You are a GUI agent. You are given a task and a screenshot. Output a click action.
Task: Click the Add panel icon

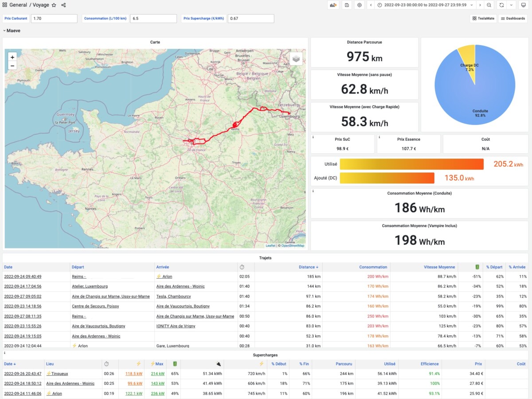click(x=333, y=5)
